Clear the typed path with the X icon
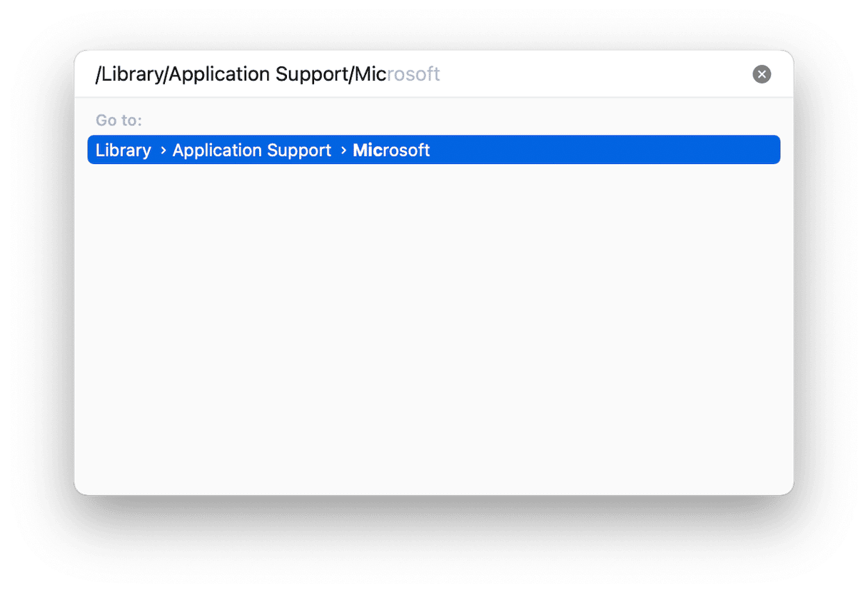 click(762, 74)
